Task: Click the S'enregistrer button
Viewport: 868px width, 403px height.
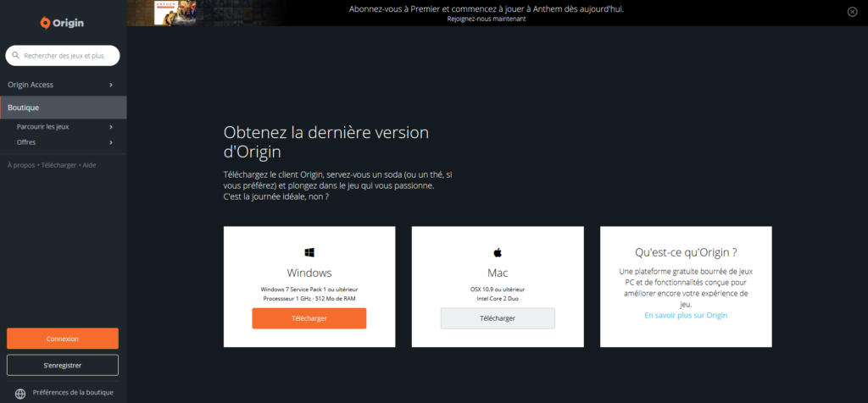Action: click(63, 366)
